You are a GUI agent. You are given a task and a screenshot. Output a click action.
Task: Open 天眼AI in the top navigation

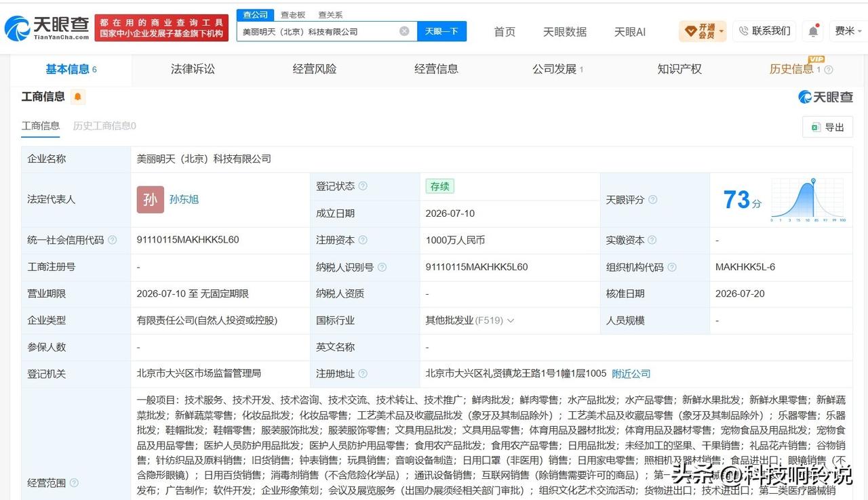pyautogui.click(x=630, y=32)
